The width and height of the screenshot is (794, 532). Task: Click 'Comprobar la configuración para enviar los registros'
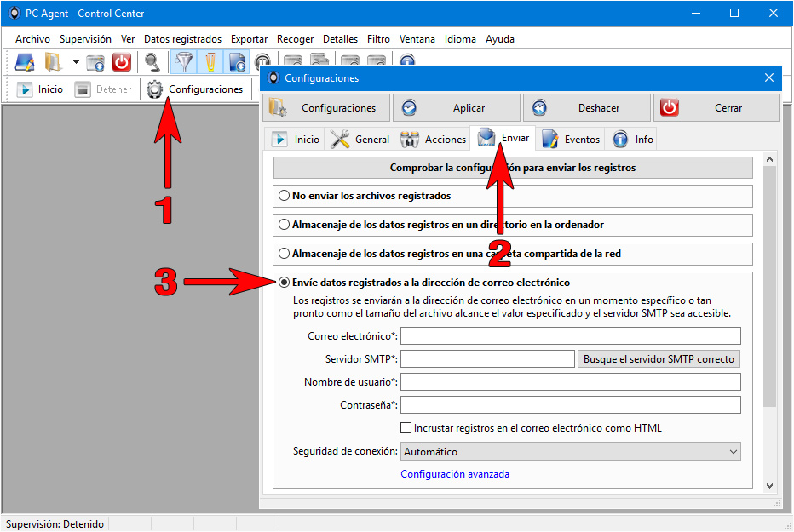click(513, 168)
